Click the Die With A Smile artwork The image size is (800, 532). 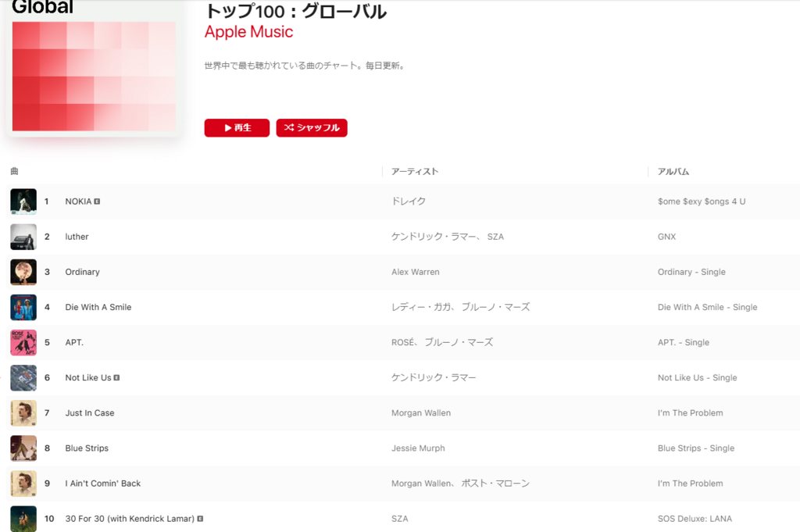[23, 307]
